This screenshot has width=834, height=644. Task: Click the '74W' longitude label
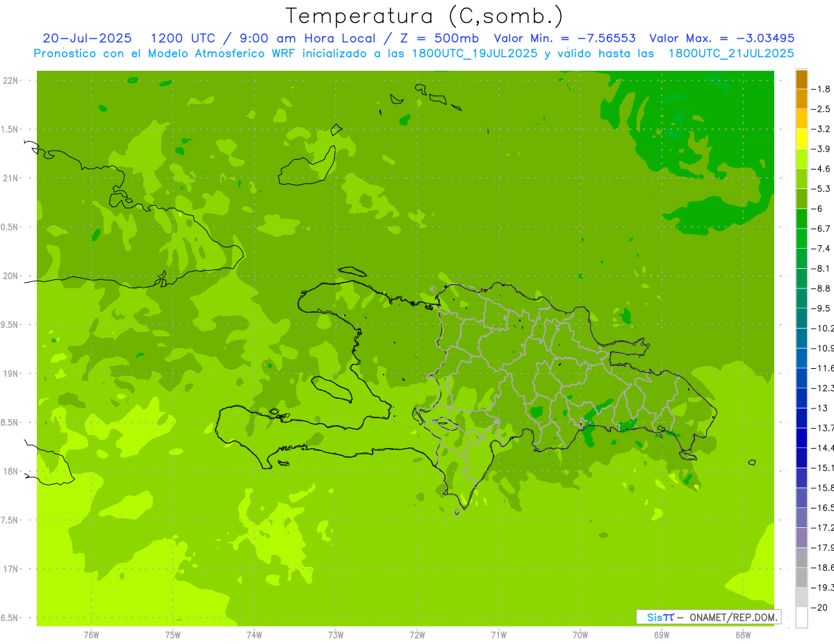coord(254,634)
